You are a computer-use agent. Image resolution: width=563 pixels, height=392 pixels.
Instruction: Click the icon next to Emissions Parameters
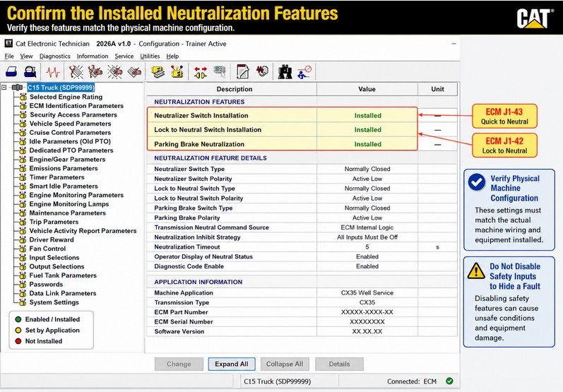click(23, 168)
